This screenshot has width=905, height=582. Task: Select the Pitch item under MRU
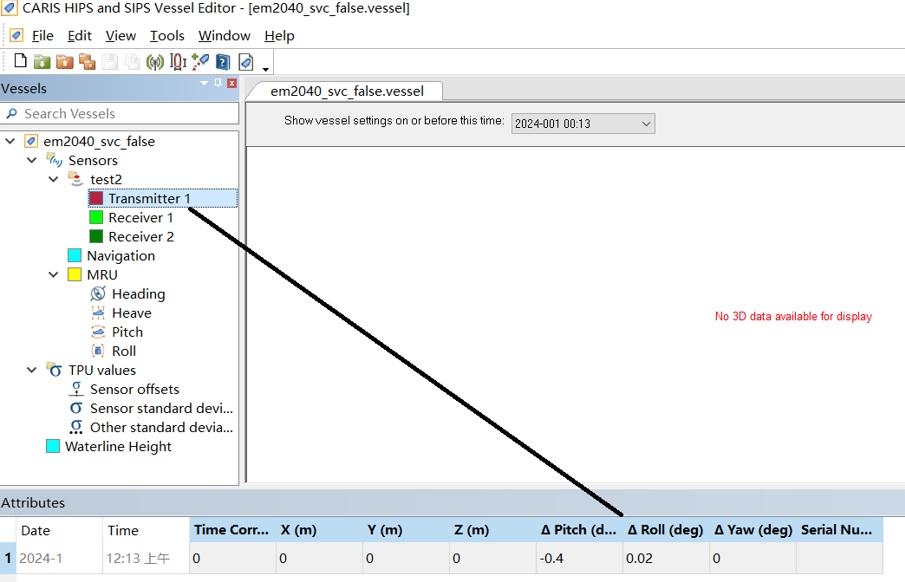[x=127, y=332]
